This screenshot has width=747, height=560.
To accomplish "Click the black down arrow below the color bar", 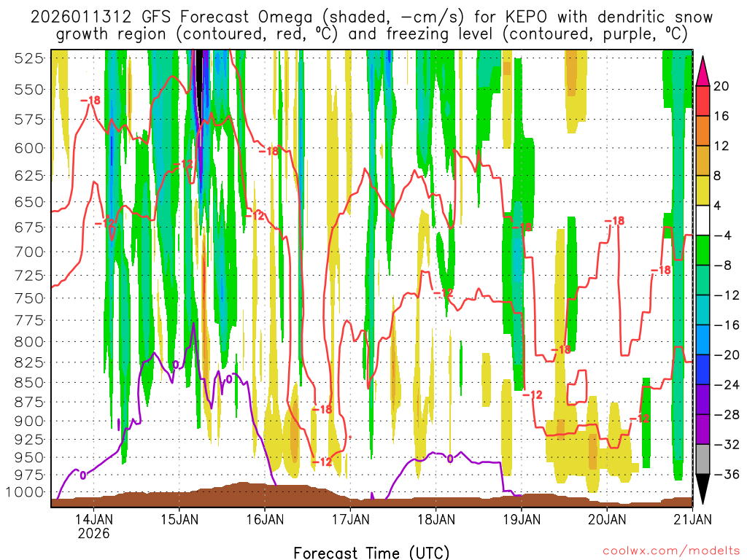I will coord(703,490).
